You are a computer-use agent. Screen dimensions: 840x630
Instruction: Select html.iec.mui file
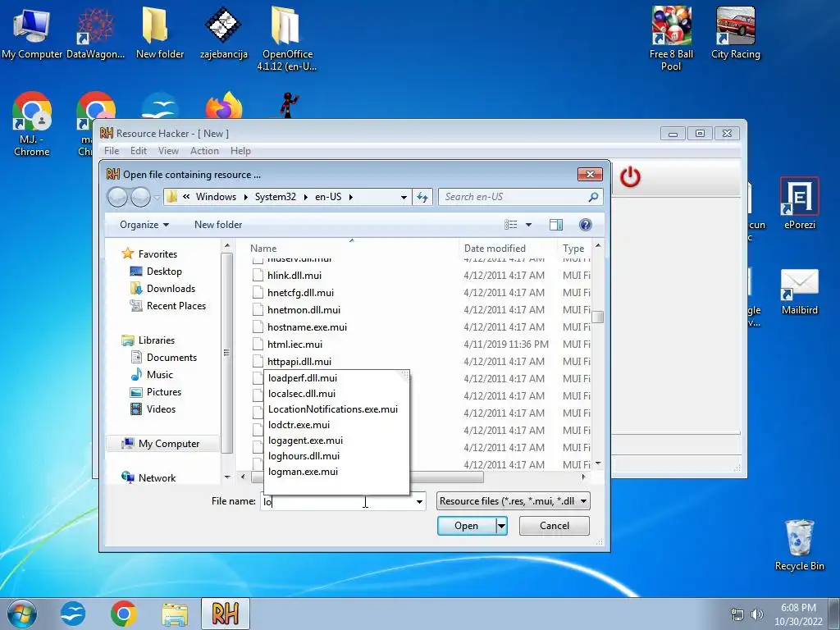coord(294,345)
